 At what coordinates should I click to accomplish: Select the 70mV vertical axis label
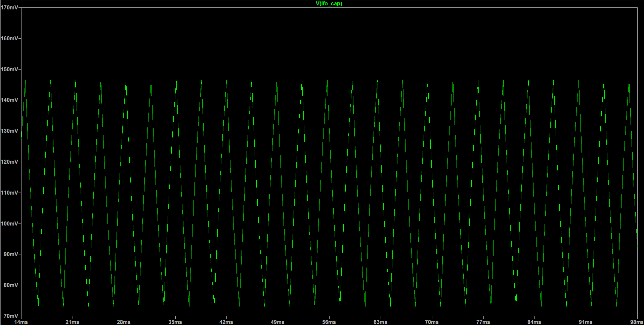[11, 316]
